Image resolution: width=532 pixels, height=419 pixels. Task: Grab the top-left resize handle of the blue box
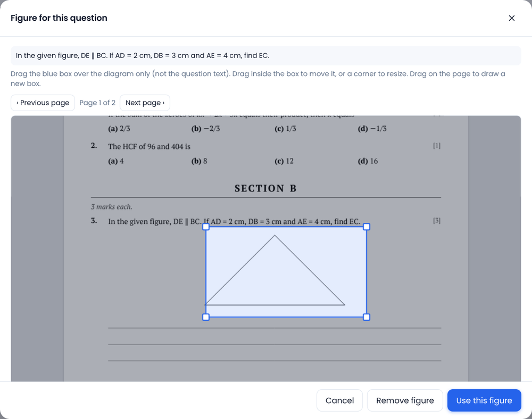206,227
